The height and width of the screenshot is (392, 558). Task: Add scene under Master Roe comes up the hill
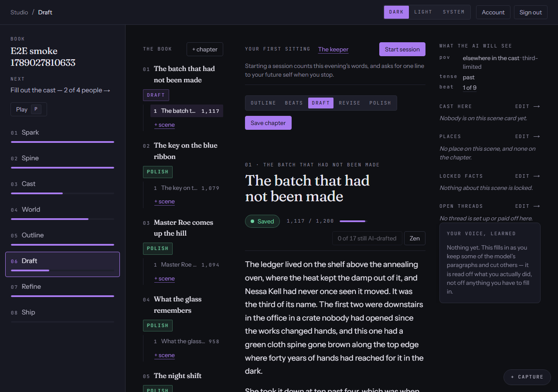pyautogui.click(x=164, y=279)
